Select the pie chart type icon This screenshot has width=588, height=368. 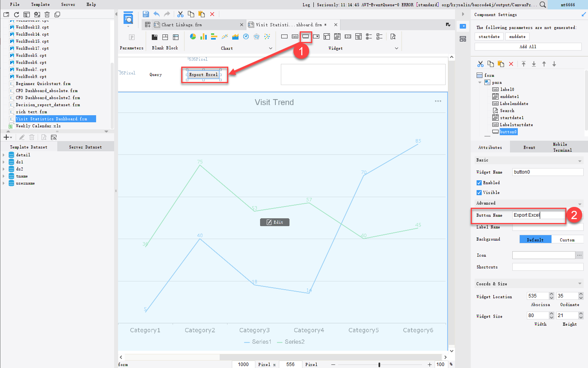click(x=193, y=36)
